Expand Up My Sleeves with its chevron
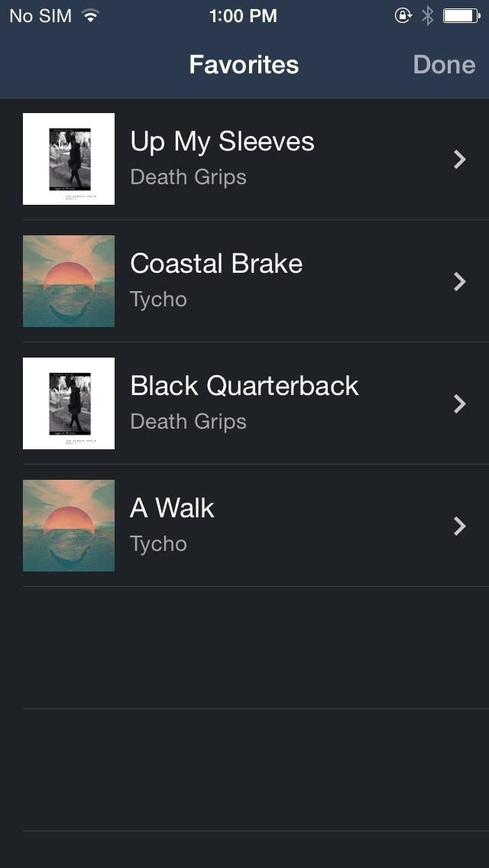 459,159
